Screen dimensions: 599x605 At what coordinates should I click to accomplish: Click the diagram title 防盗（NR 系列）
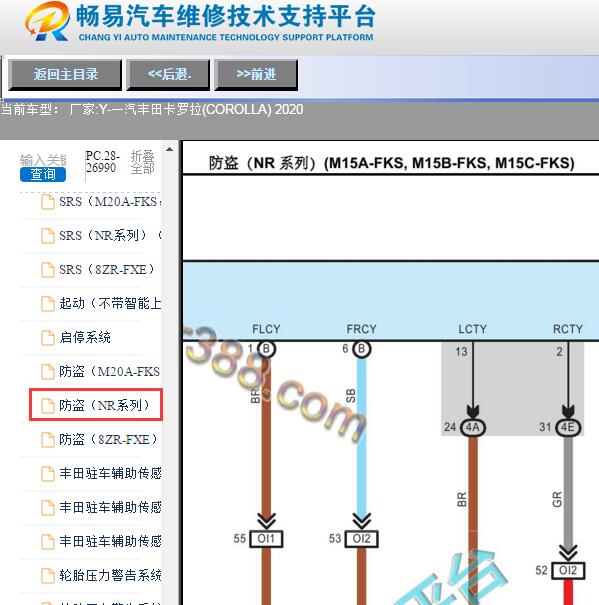[391, 163]
